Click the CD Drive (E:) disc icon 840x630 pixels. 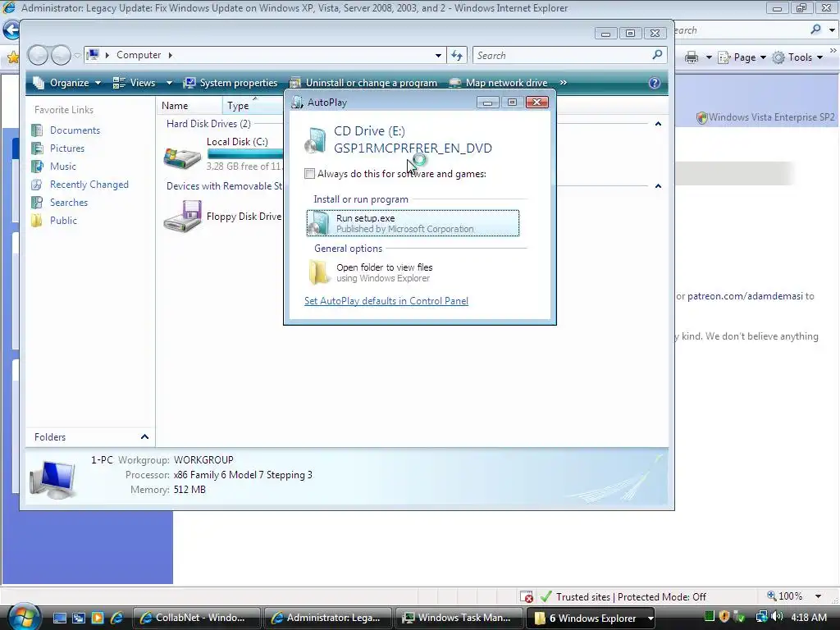[x=316, y=139]
